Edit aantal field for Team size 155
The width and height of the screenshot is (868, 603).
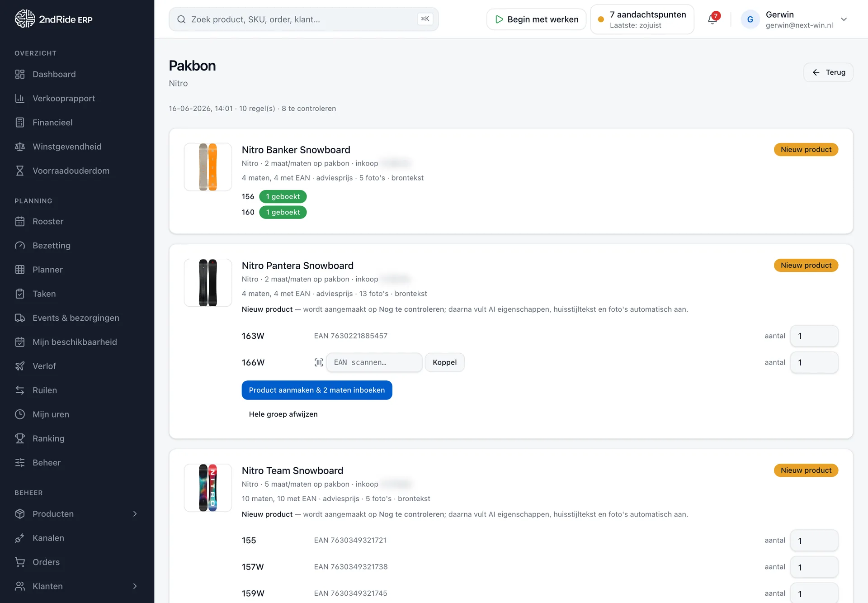[814, 541]
